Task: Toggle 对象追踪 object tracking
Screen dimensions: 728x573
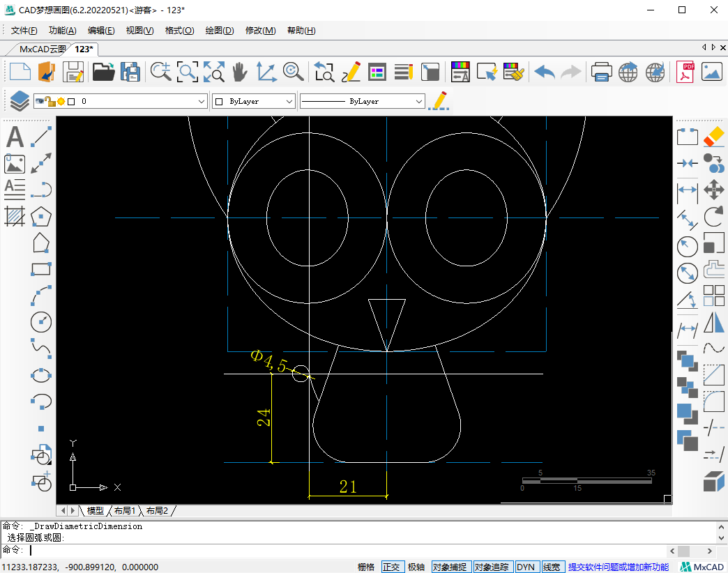Action: coord(492,567)
